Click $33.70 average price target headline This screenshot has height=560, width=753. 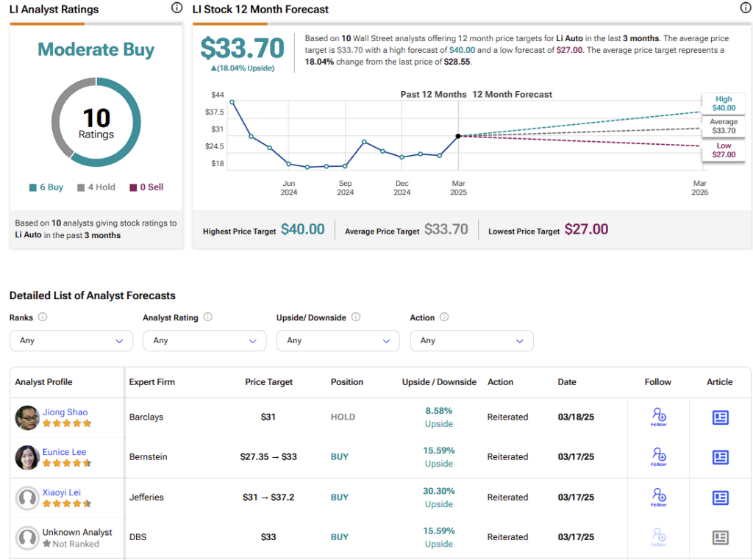(242, 48)
